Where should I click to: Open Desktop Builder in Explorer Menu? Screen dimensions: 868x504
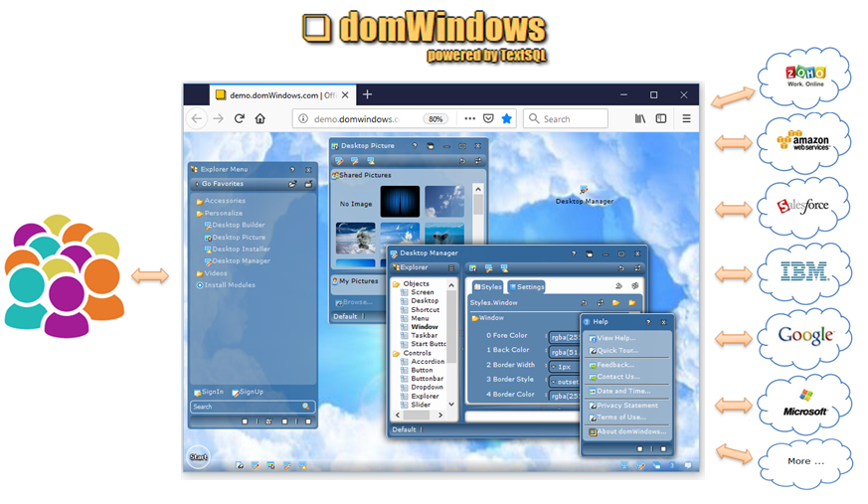[x=235, y=226]
